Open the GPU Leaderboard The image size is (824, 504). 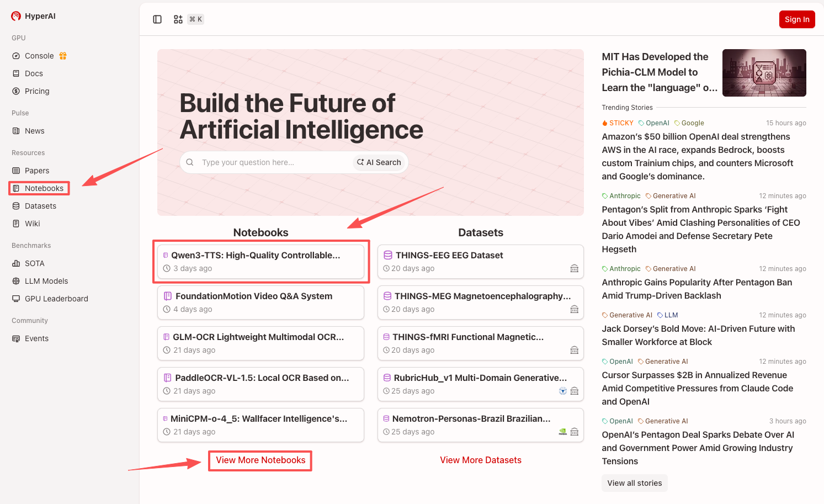pos(56,299)
